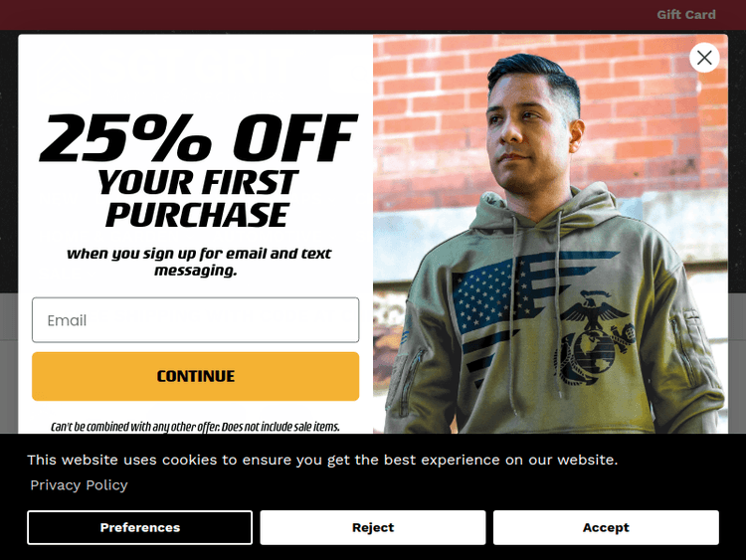Click the "25% OFF" headline
The image size is (746, 560).
pos(196,139)
